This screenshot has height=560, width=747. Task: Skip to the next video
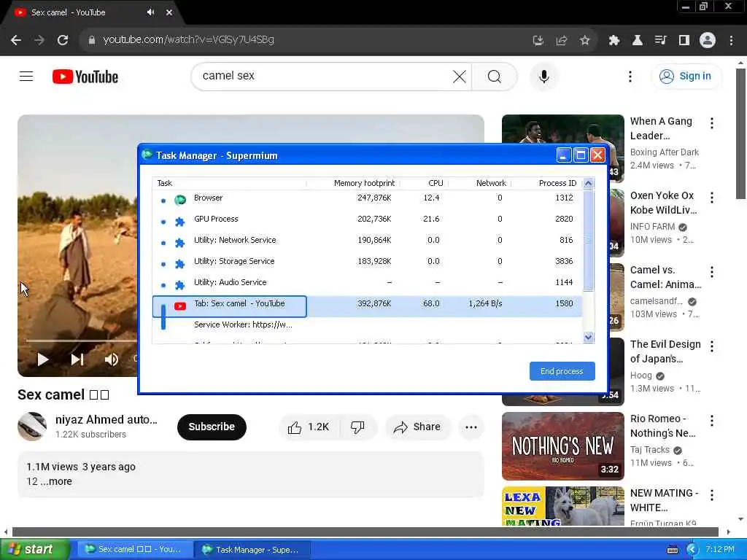pyautogui.click(x=77, y=359)
